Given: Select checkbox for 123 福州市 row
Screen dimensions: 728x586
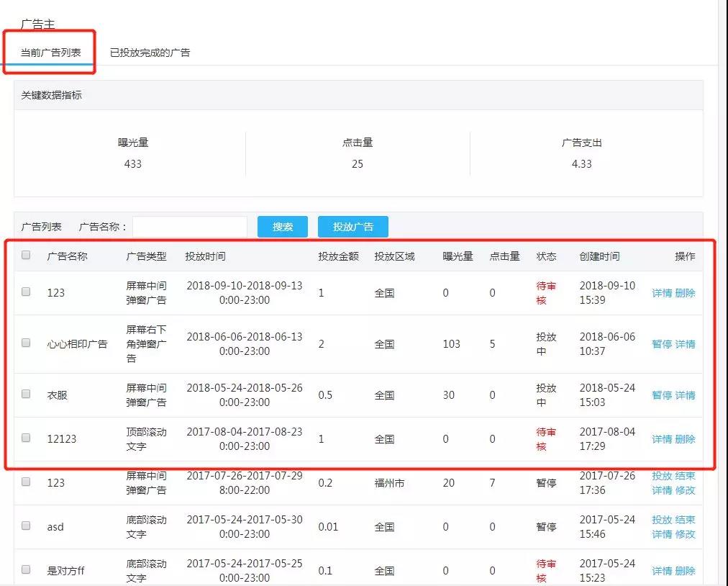Looking at the screenshot, I should click(26, 482).
